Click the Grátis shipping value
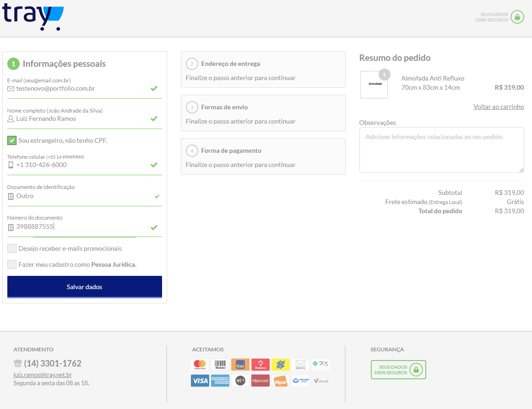The image size is (532, 409). pos(515,202)
